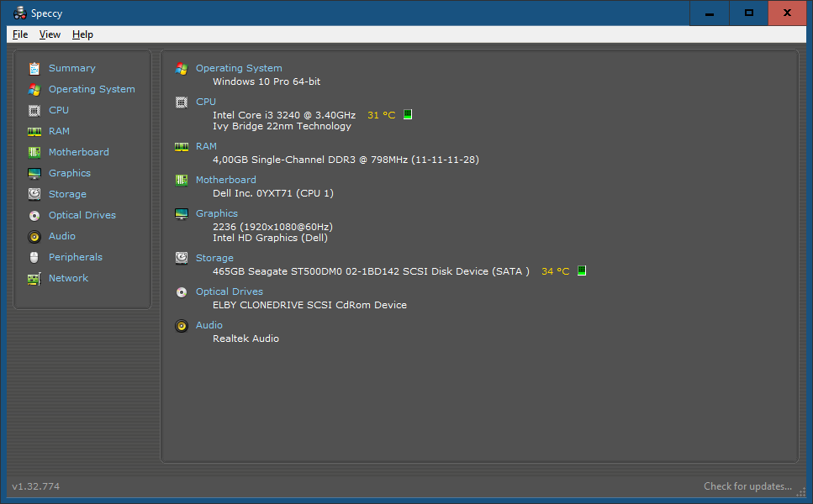Show the Peripherals section from the sidebar
The image size is (813, 504).
[x=76, y=257]
